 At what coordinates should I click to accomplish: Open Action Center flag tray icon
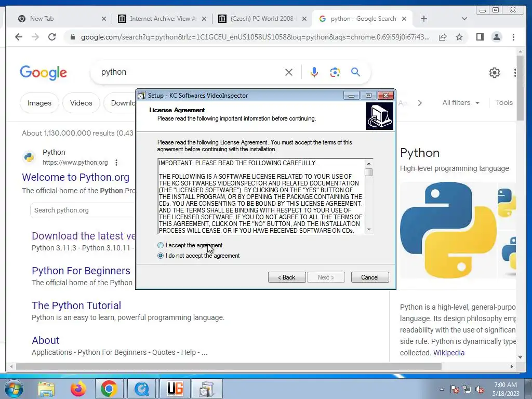[455, 389]
